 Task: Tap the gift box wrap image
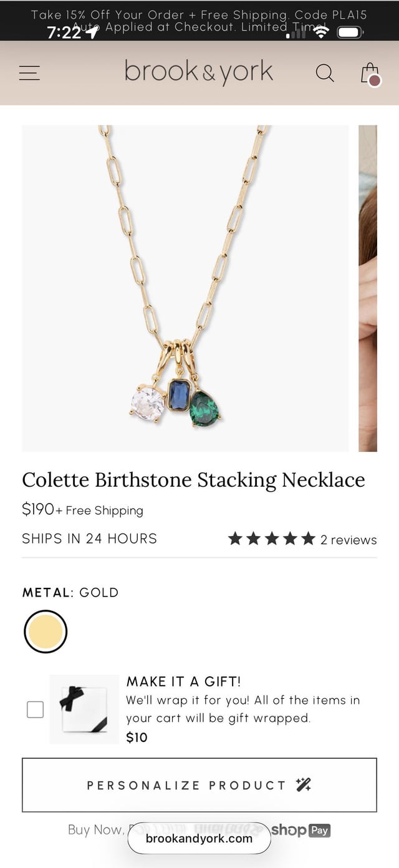(84, 710)
